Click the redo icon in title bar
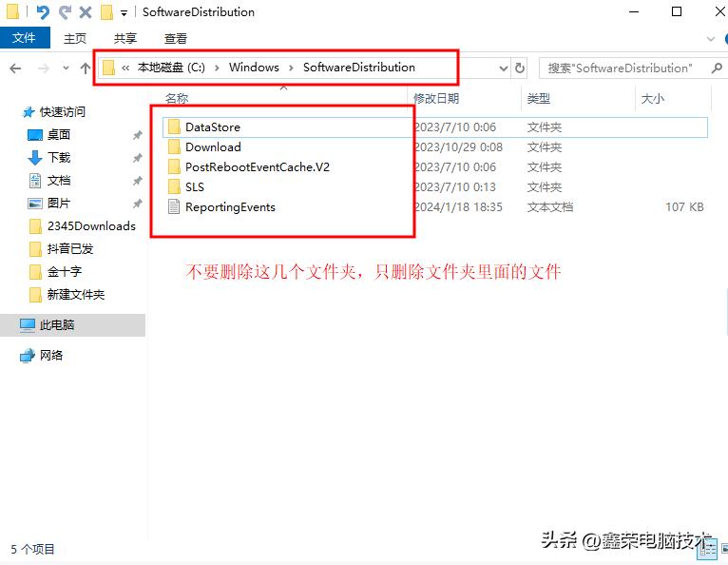This screenshot has width=728, height=565. (x=65, y=12)
